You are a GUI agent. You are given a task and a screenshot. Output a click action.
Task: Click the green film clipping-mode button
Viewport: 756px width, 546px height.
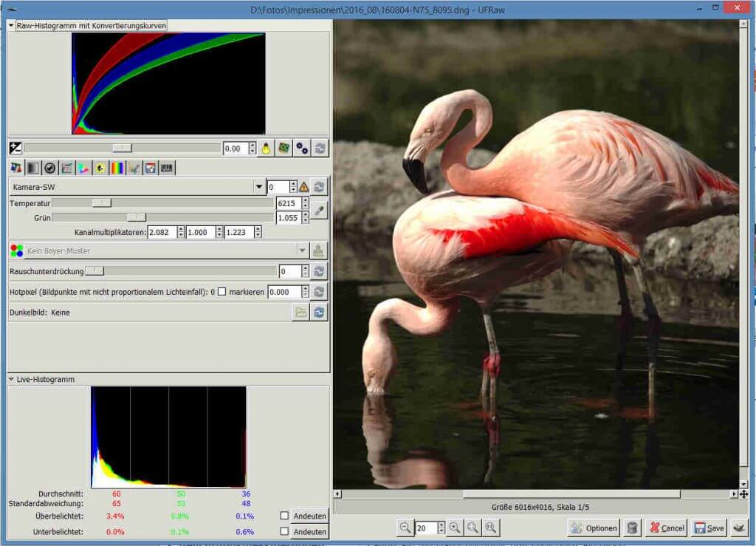[x=284, y=149]
